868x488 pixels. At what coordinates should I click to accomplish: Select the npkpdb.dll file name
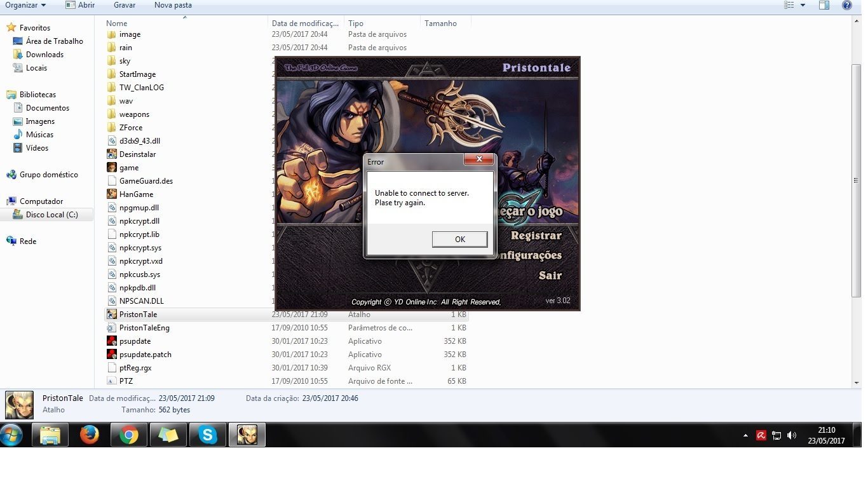click(x=137, y=288)
